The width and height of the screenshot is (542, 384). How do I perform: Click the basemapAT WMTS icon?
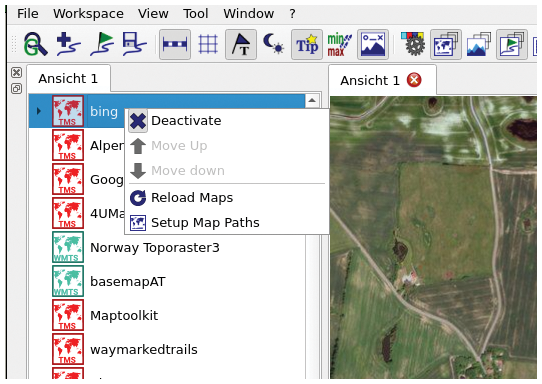68,281
